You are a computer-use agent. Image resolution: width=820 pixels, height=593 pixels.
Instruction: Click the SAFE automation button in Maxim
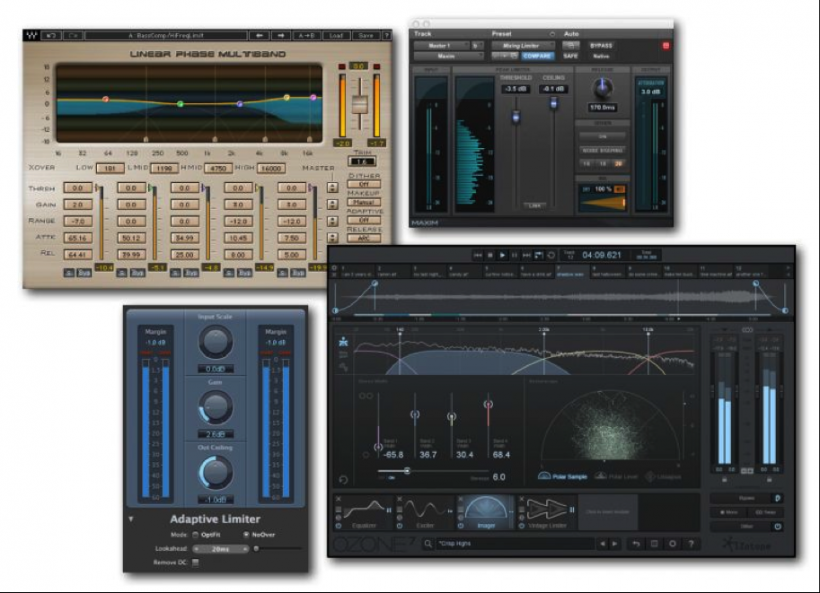(571, 56)
